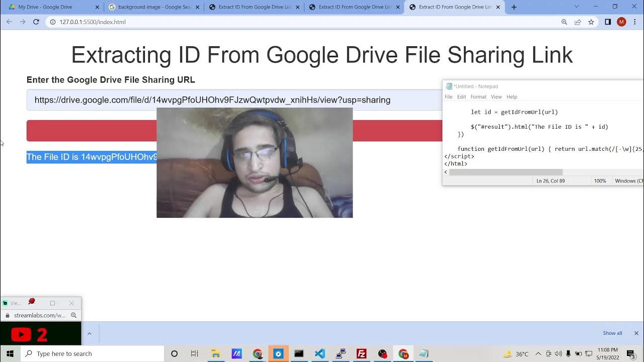Expand the download item options chevron
Viewport: 644px width, 362px height.
[89, 333]
